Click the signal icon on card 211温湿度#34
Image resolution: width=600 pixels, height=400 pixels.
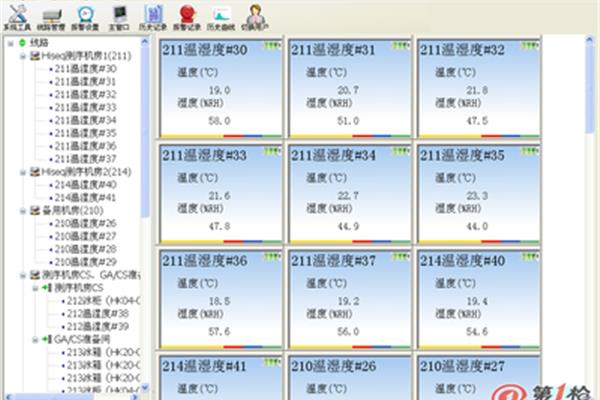(x=401, y=152)
